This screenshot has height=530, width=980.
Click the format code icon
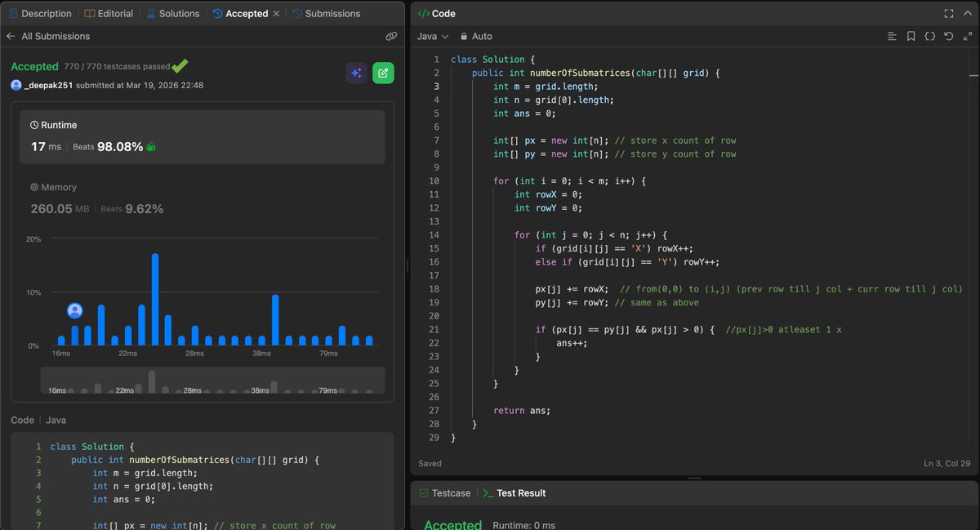892,36
